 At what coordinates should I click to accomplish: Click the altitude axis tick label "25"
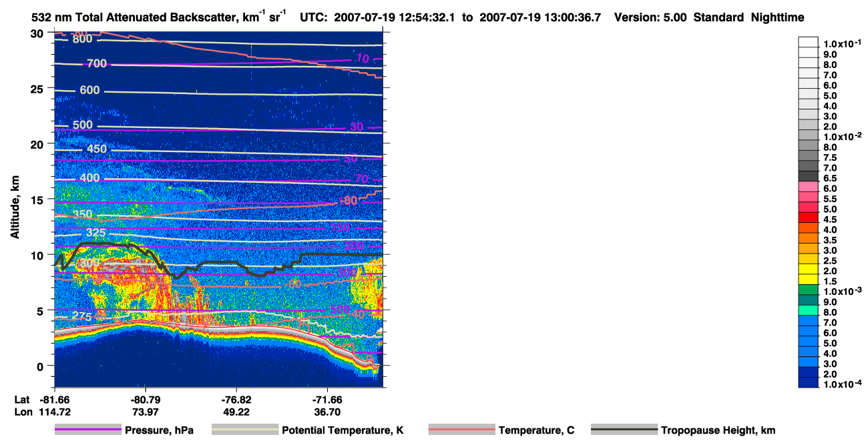[x=37, y=89]
